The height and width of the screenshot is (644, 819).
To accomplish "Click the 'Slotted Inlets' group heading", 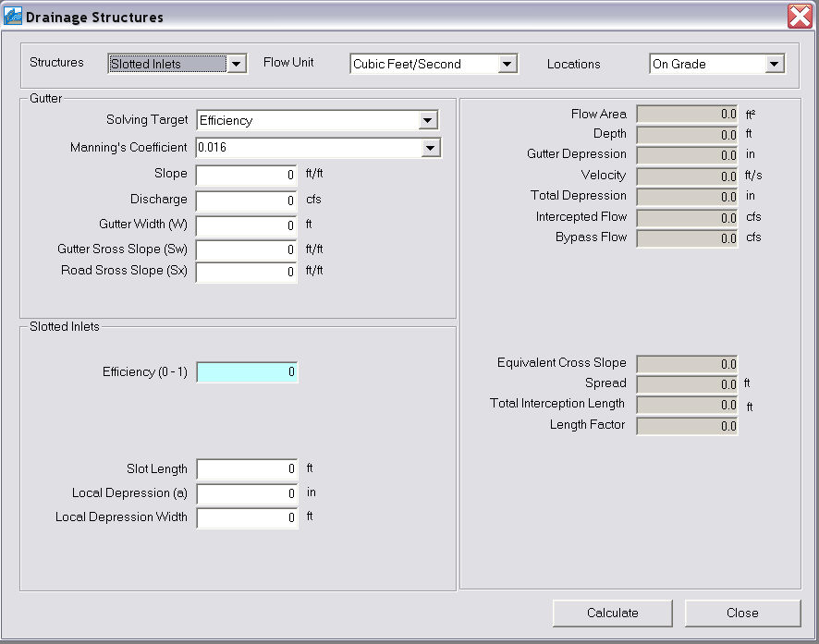I will tap(65, 327).
